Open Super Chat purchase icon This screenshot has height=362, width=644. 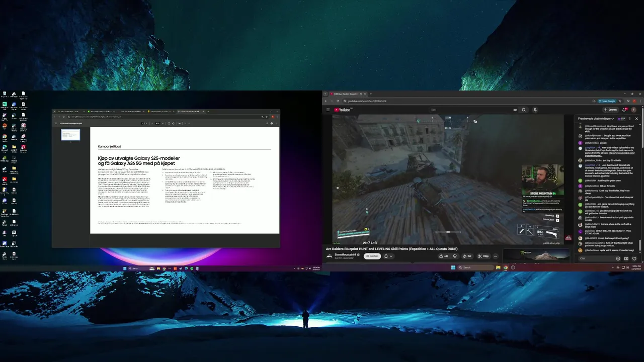coord(626,258)
